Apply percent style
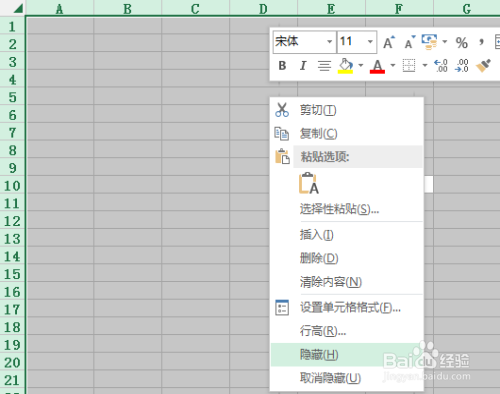Screen dimensions: 500x394 tap(462, 43)
